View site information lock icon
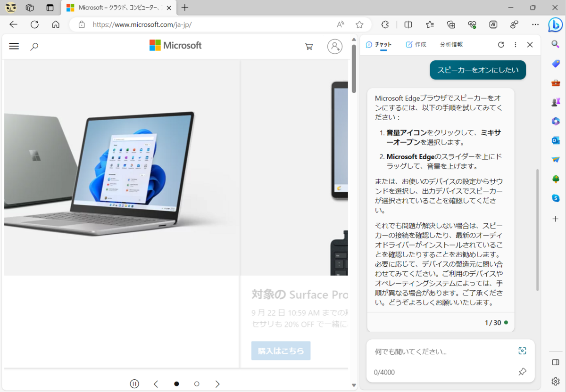Image resolution: width=566 pixels, height=392 pixels. tap(82, 24)
